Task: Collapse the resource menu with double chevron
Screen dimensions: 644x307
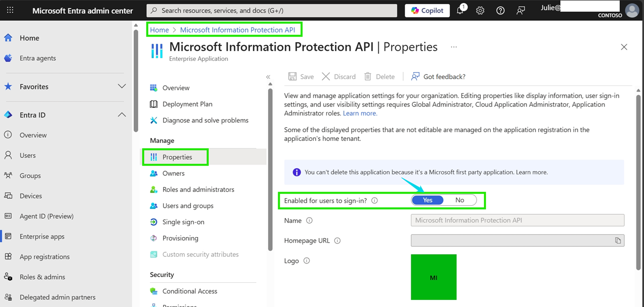Action: click(268, 77)
